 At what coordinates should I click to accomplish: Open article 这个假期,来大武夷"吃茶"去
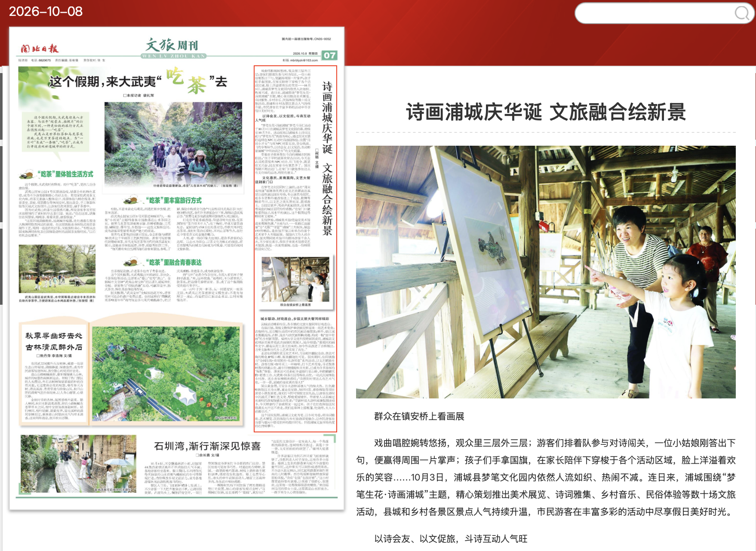coord(138,80)
